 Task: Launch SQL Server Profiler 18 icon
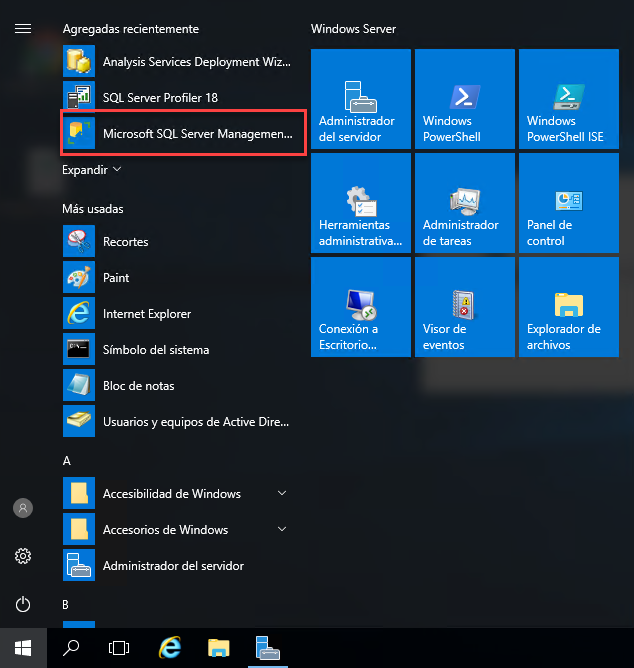pos(79,98)
